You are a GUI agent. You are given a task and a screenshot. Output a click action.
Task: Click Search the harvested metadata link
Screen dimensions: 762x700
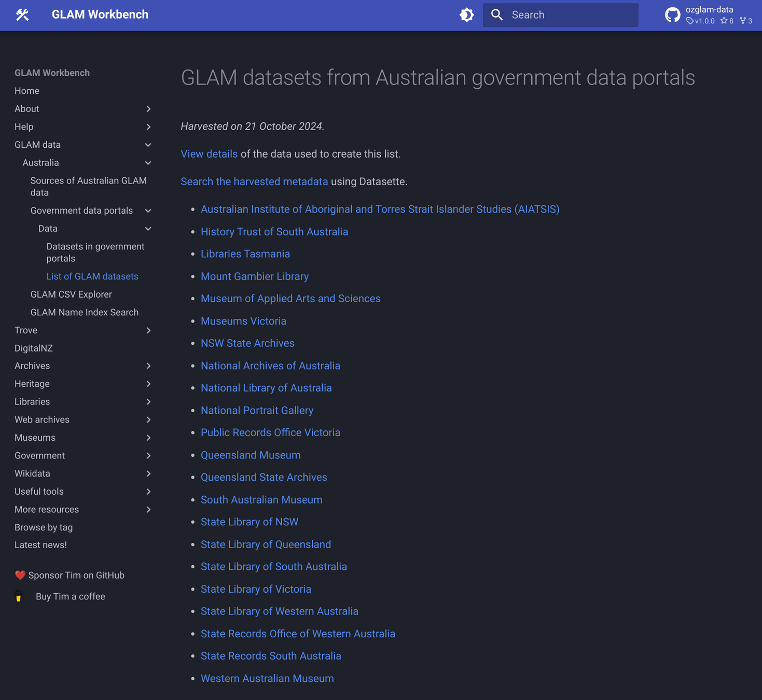coord(254,181)
